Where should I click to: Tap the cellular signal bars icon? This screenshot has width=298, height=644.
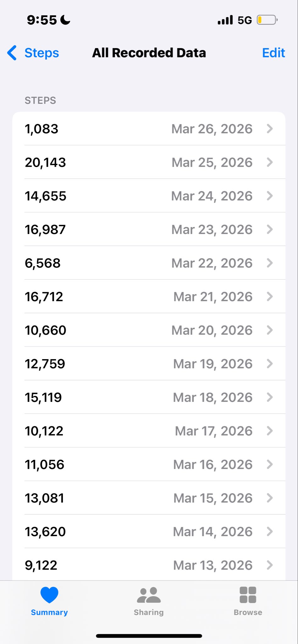225,20
